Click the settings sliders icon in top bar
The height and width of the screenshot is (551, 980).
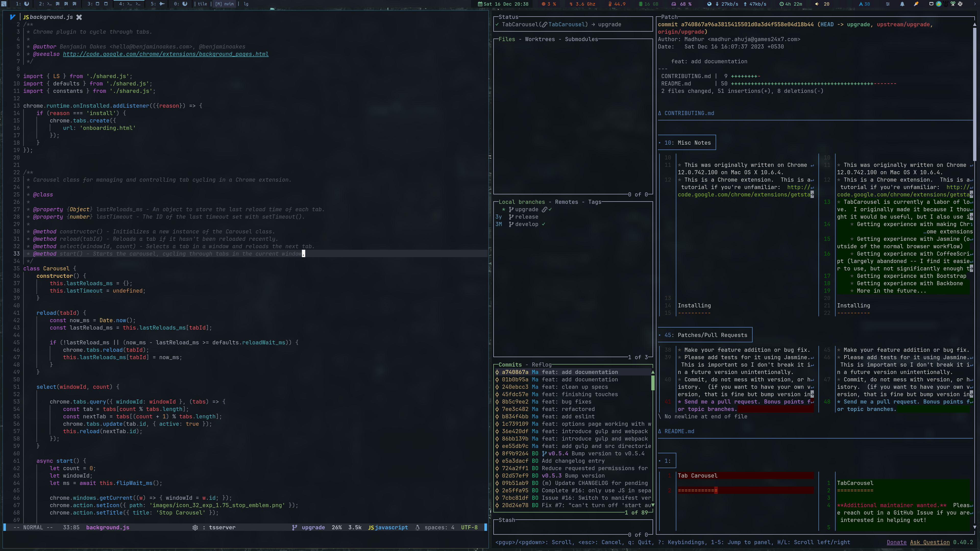click(x=888, y=4)
